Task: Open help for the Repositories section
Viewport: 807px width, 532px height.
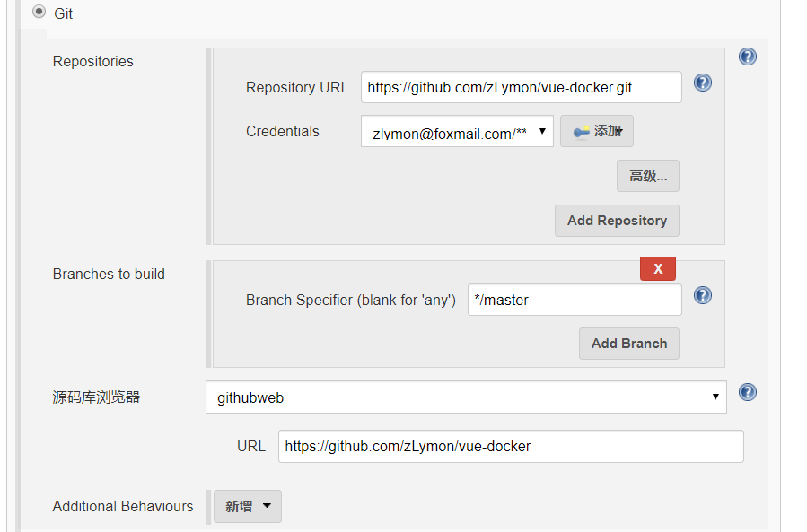Action: [747, 57]
